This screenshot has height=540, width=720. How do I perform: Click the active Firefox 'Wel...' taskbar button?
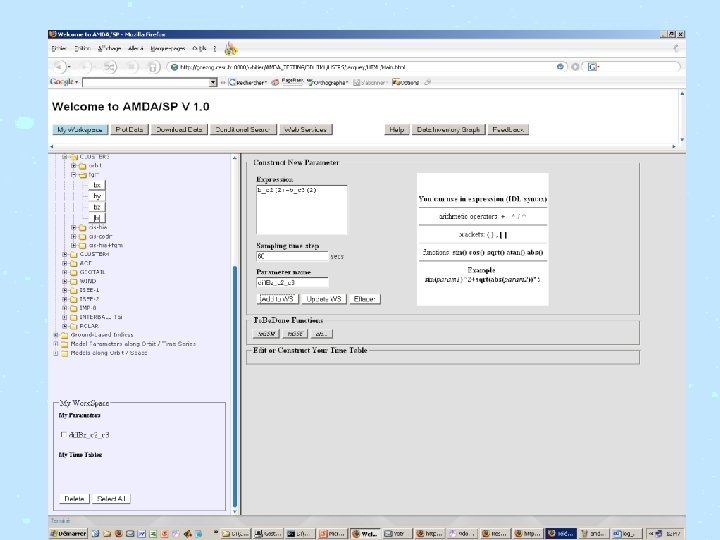click(365, 533)
